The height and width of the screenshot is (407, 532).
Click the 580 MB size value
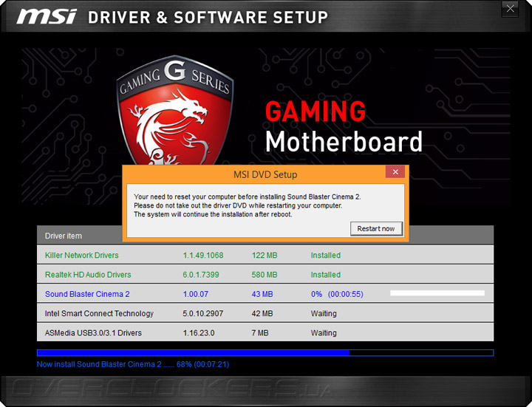(265, 274)
